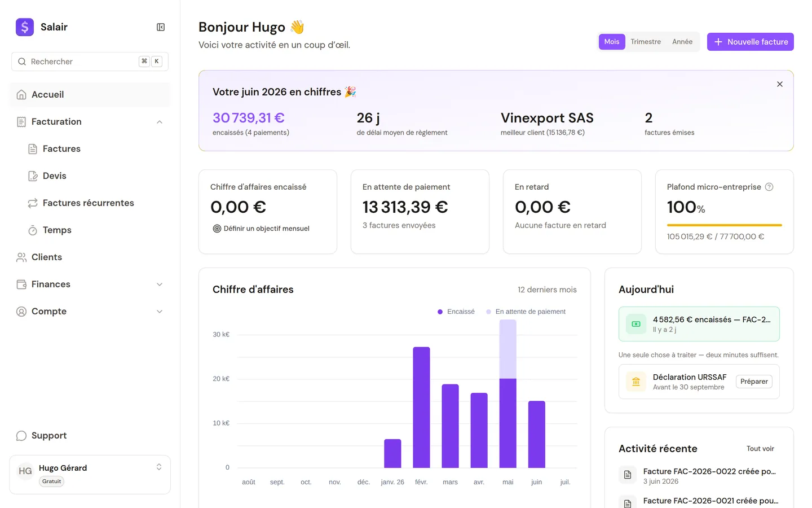Click the juin bar in the chart

[537, 435]
